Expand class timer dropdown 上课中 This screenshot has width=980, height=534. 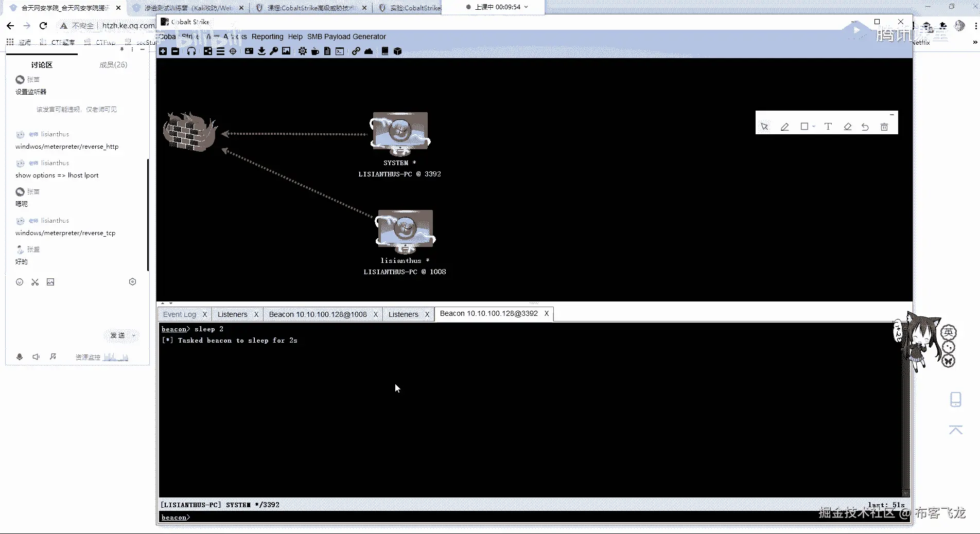[526, 7]
